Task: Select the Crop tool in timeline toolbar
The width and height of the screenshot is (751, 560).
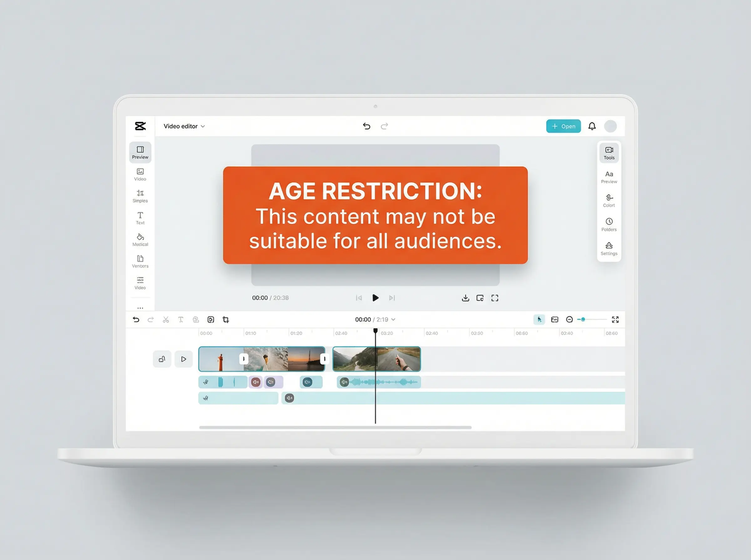Action: pyautogui.click(x=226, y=320)
